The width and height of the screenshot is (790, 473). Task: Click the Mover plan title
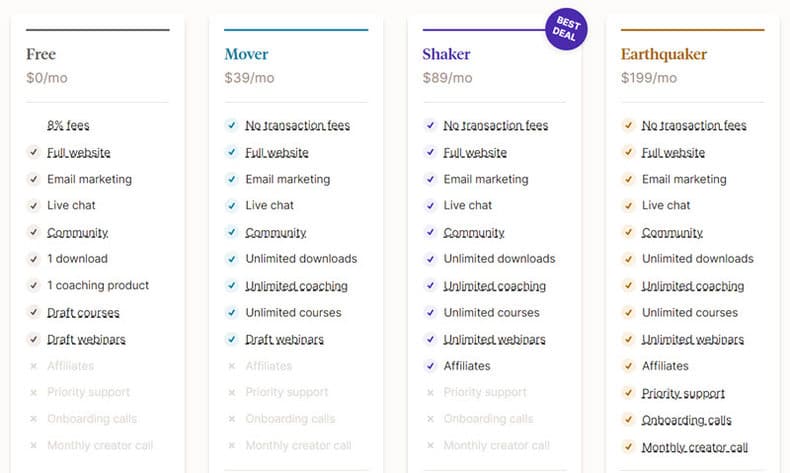point(246,54)
